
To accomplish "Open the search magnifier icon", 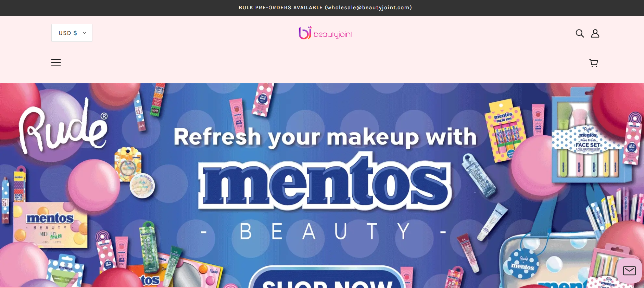I will [x=580, y=33].
